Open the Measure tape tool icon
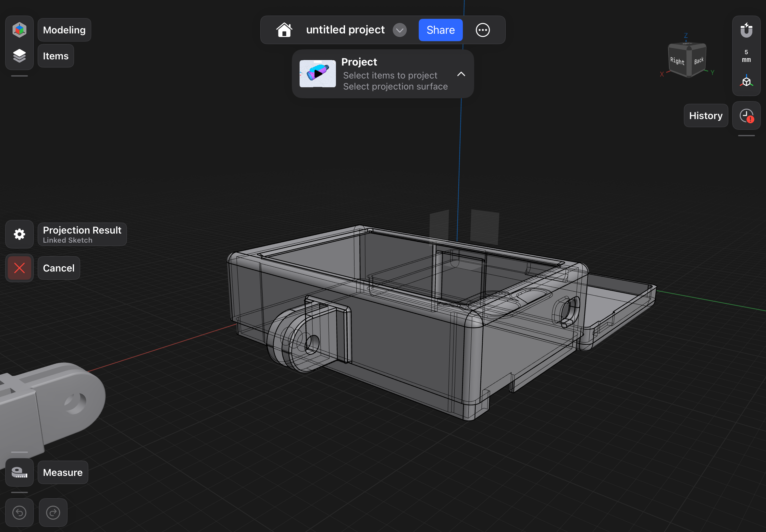Screen dimensions: 766x532 pyautogui.click(x=19, y=472)
